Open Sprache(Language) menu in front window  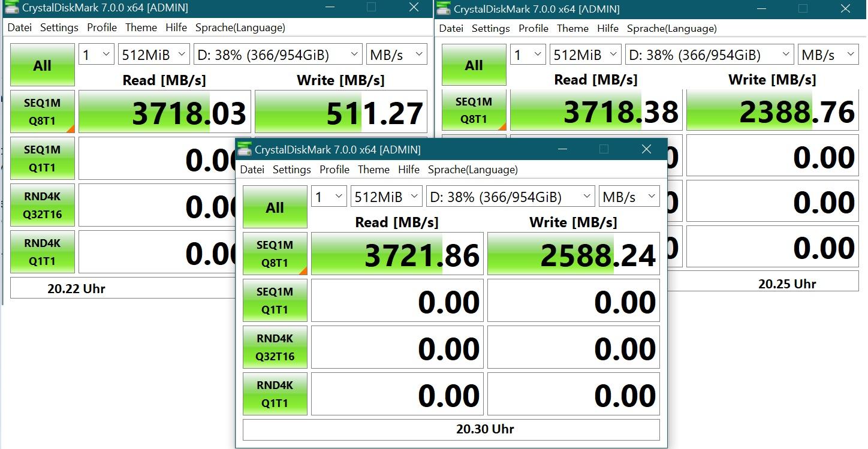tap(473, 170)
